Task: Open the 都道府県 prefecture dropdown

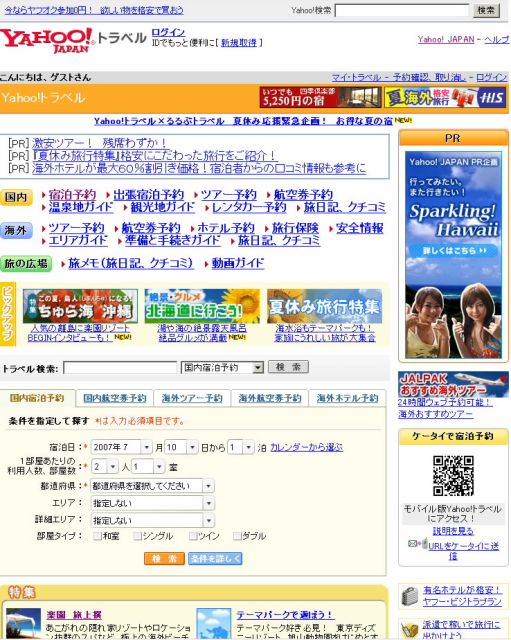Action: pyautogui.click(x=152, y=486)
